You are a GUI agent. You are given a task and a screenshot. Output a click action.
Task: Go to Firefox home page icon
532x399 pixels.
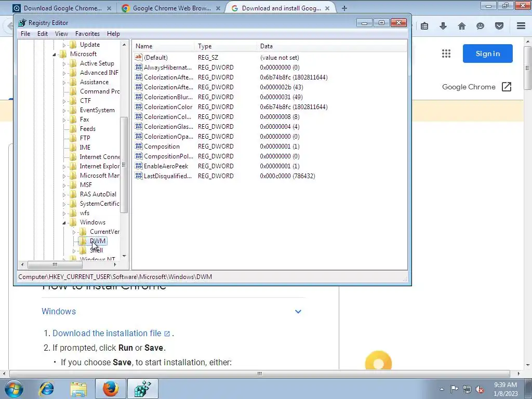tap(462, 26)
